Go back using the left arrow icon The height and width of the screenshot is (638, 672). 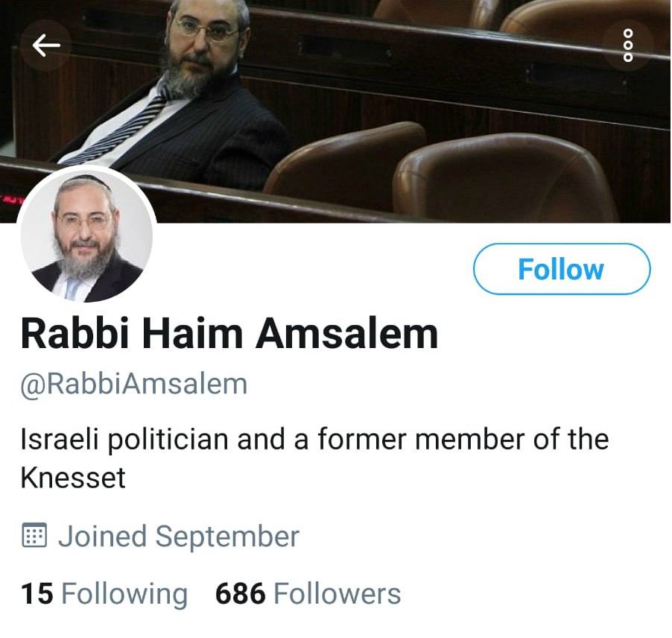point(46,45)
